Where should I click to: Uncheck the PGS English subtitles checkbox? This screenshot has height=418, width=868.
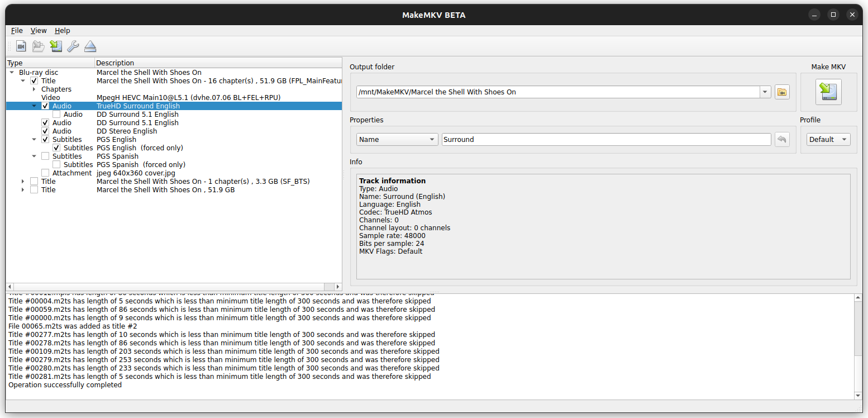coord(45,140)
